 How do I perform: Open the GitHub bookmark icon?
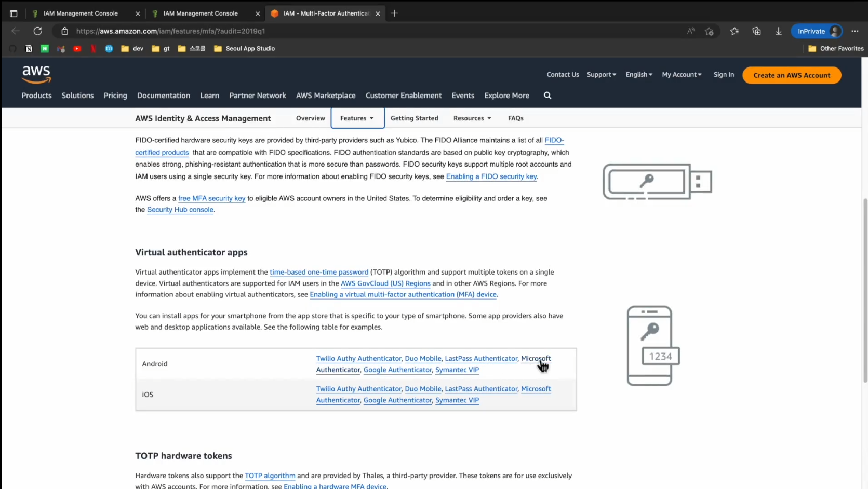(x=13, y=49)
